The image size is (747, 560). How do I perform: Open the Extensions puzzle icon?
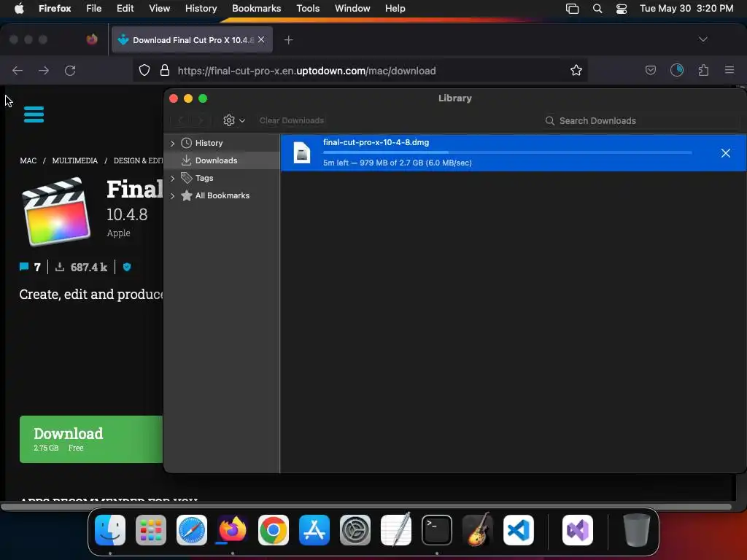[x=703, y=71]
